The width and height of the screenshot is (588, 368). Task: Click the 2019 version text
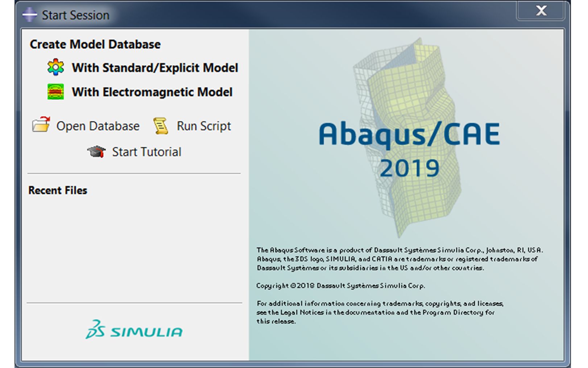(410, 168)
